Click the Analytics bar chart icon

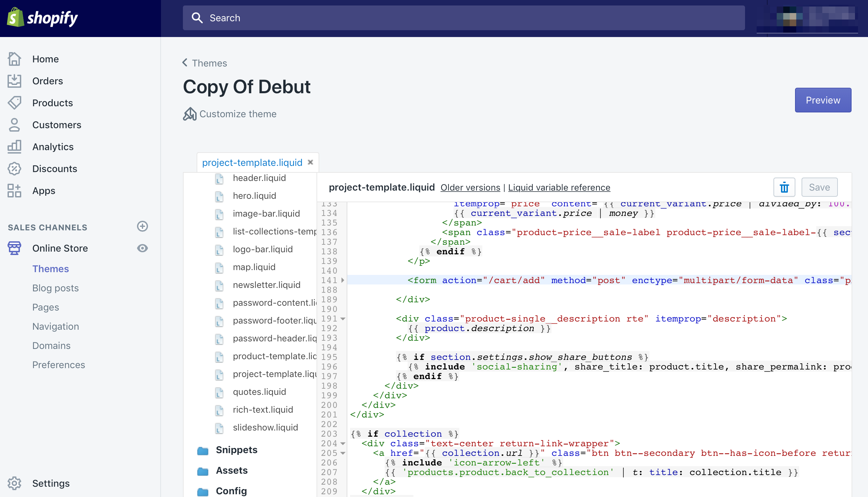(14, 147)
